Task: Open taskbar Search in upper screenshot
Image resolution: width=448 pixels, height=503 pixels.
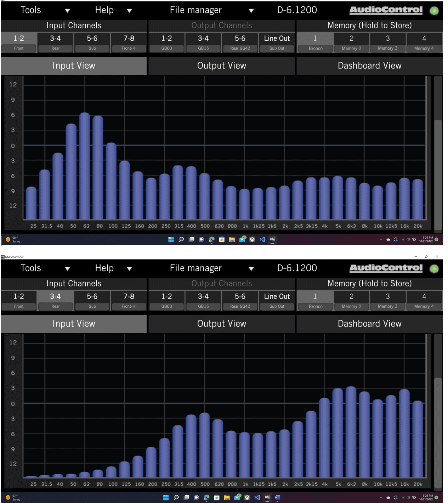Action: pos(181,240)
